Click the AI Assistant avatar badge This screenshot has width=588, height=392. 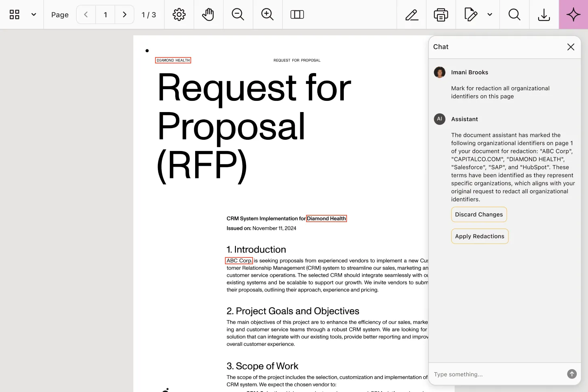(x=440, y=119)
